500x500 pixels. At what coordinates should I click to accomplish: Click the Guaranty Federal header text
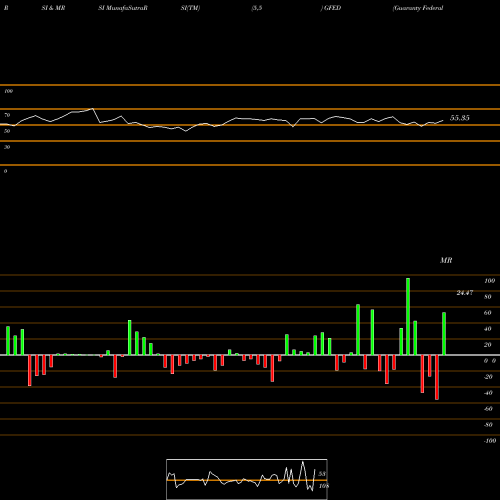pyautogui.click(x=418, y=8)
